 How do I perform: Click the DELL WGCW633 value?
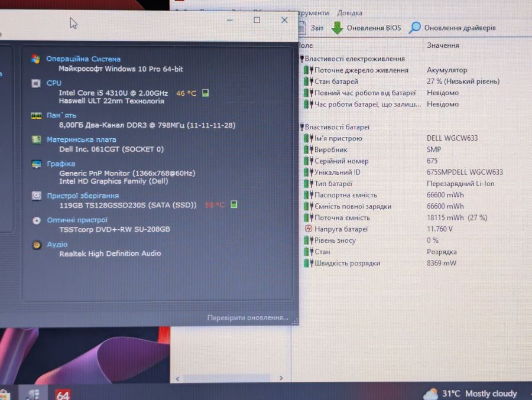tap(452, 138)
